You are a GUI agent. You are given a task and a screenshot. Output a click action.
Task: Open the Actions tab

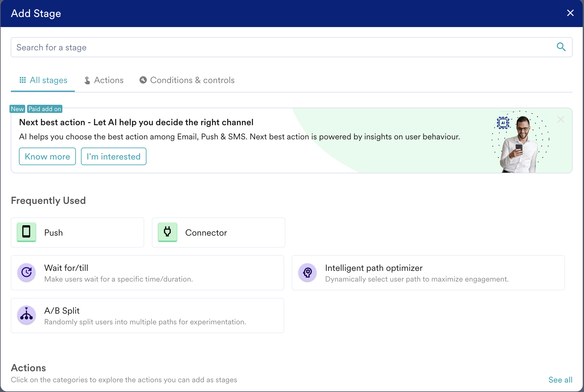tap(104, 80)
